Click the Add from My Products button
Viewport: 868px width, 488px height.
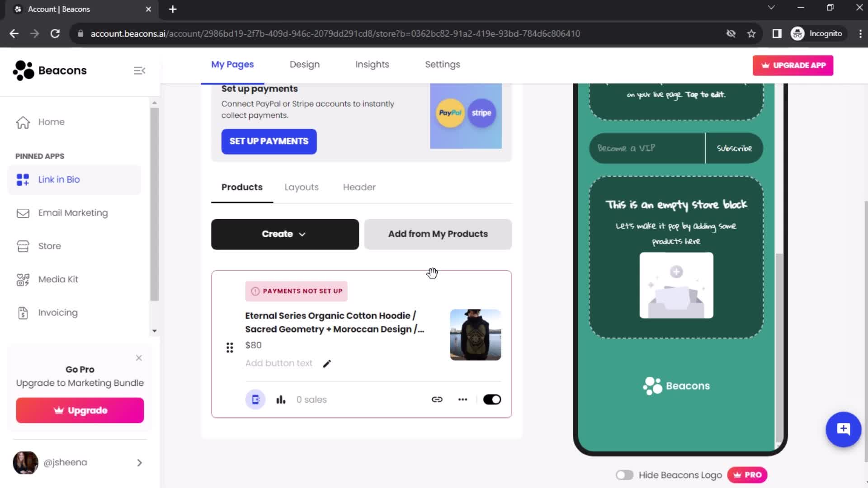pos(438,234)
